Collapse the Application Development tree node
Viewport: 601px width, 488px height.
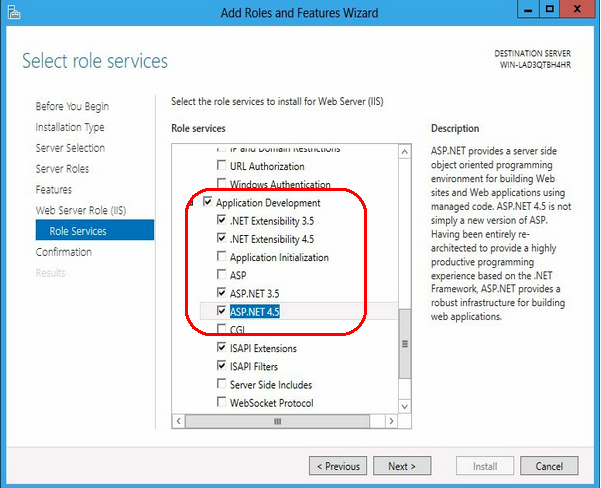[x=190, y=203]
